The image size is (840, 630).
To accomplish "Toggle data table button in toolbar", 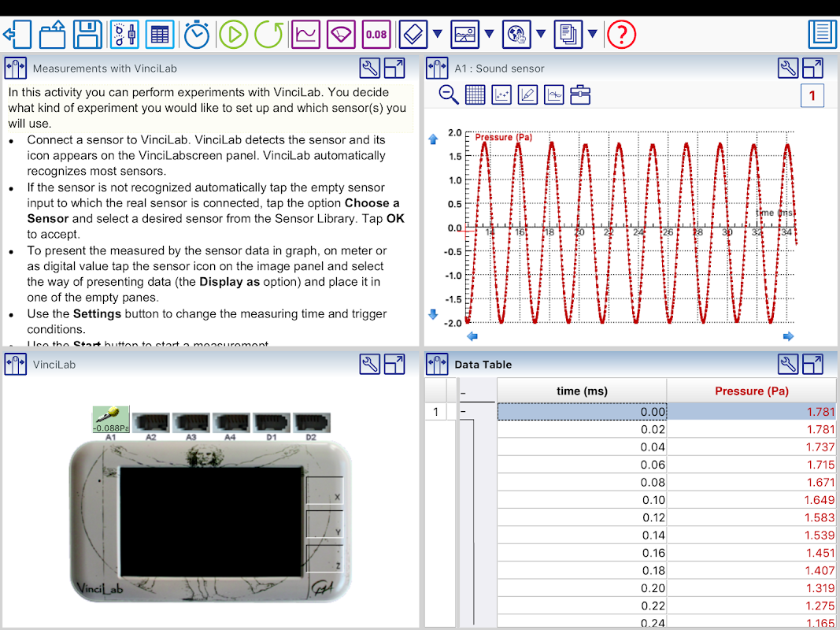I will [x=160, y=34].
